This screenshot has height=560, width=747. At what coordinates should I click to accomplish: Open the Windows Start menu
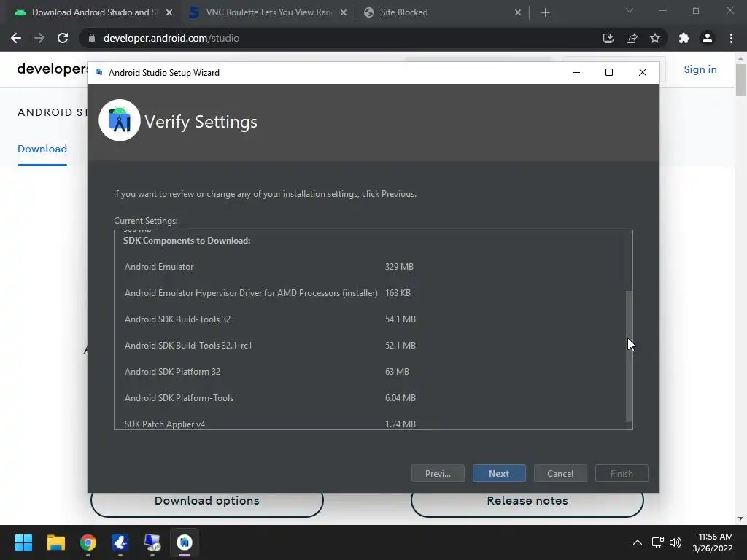pos(23,542)
